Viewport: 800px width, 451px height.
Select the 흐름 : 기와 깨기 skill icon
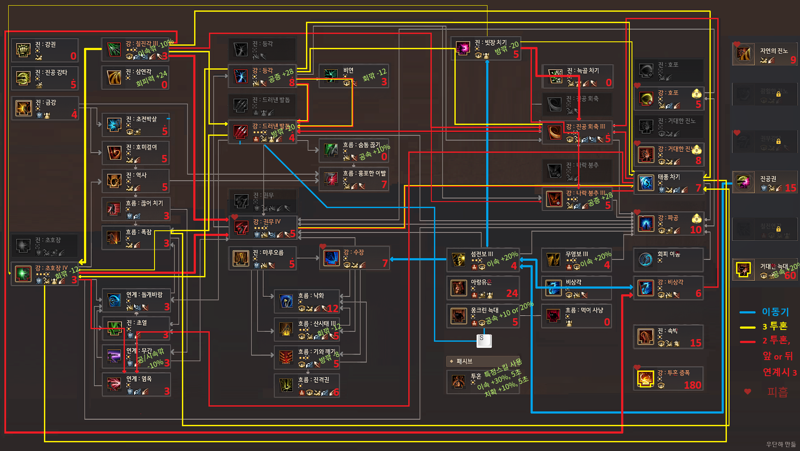[286, 358]
